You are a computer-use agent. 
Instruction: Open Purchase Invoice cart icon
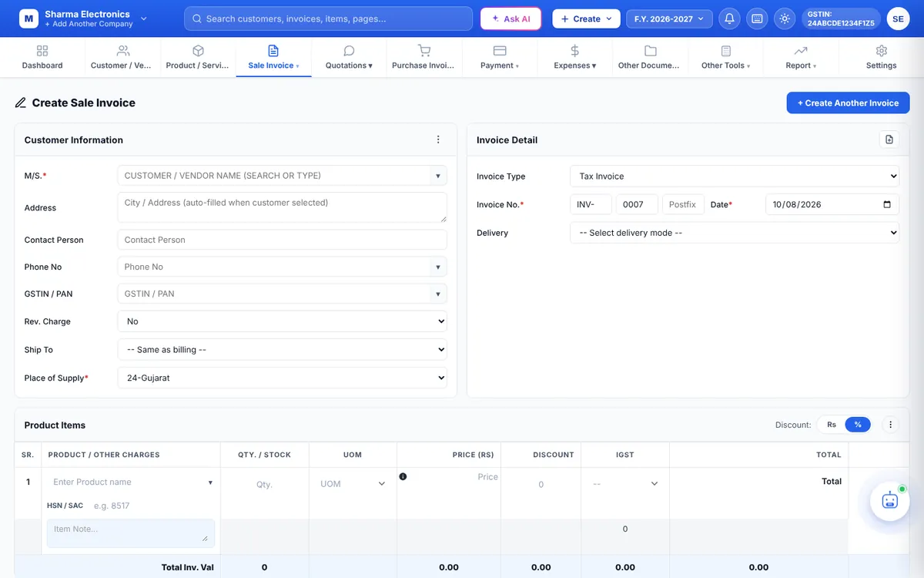(x=423, y=51)
